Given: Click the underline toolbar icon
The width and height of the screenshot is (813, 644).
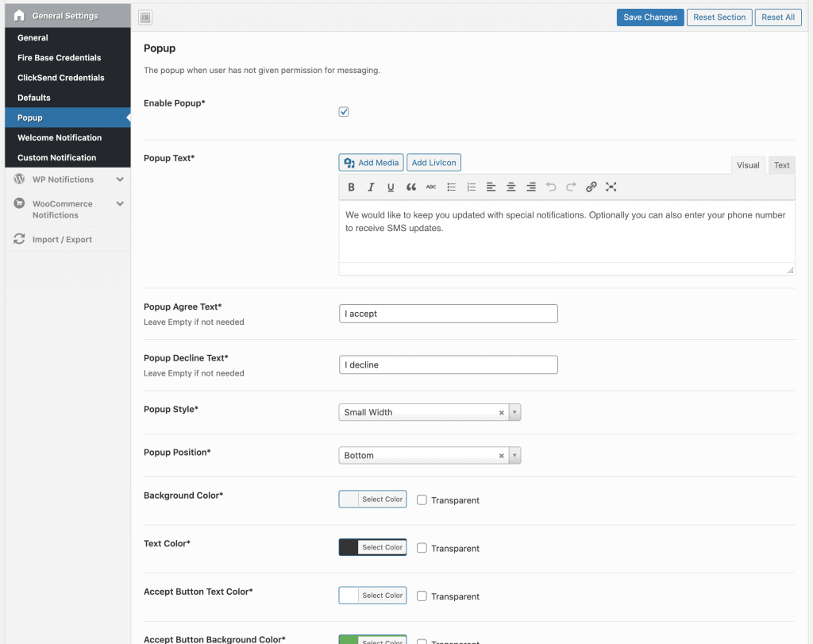Looking at the screenshot, I should (x=391, y=187).
